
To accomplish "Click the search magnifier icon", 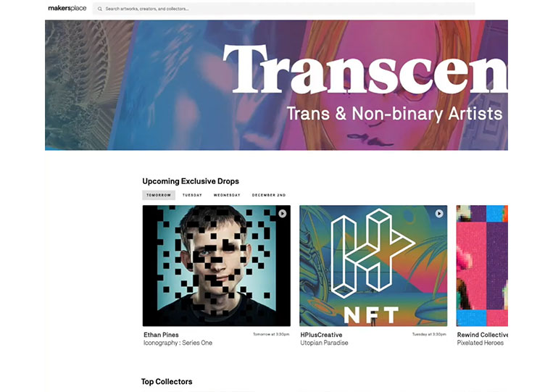I will pyautogui.click(x=100, y=9).
